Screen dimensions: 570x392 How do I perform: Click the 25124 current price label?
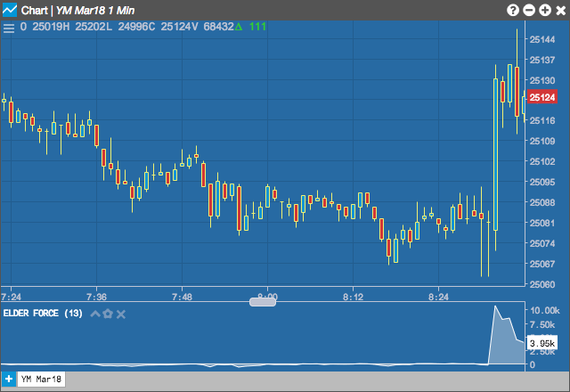(541, 97)
